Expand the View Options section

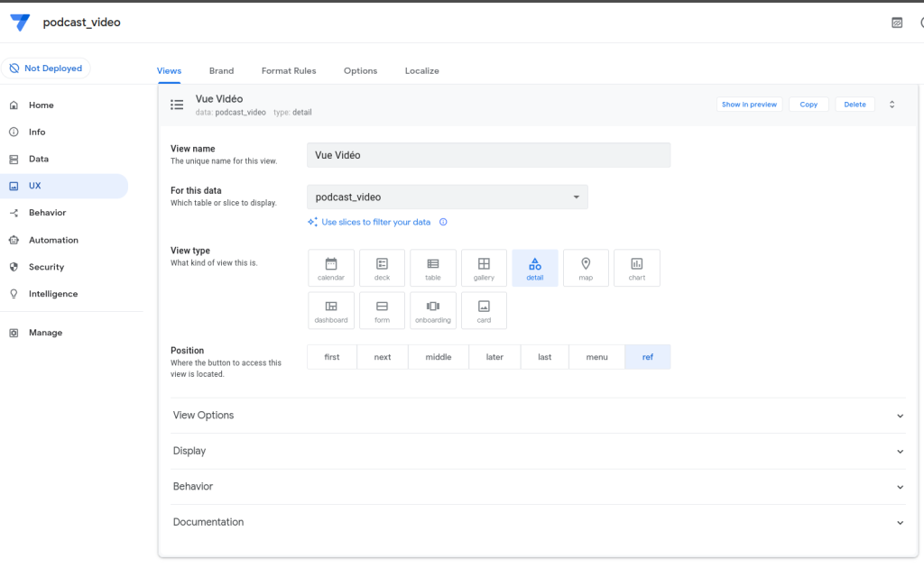point(538,416)
